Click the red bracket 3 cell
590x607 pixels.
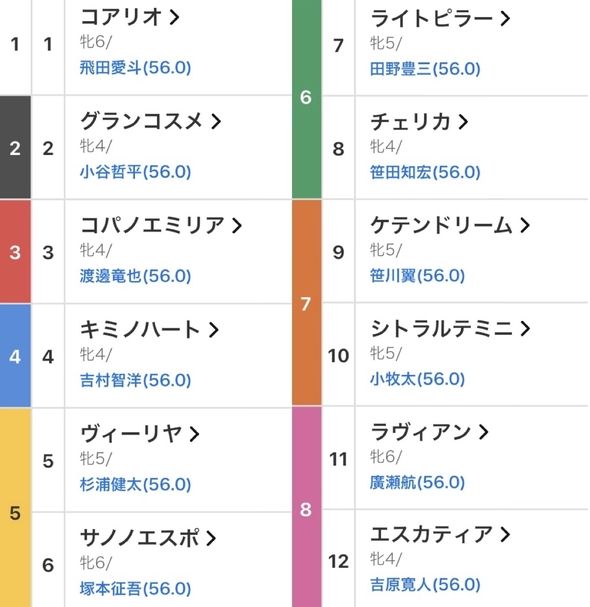[15, 252]
